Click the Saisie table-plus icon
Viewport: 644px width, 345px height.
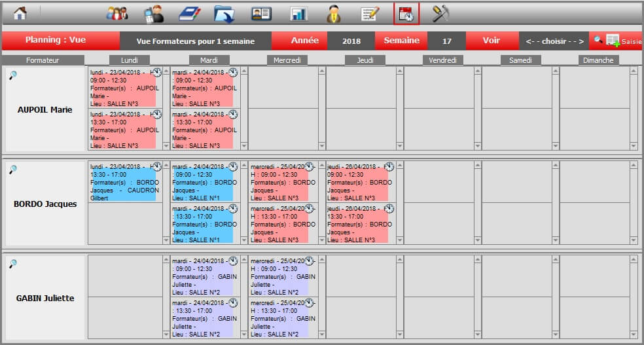[x=613, y=40]
